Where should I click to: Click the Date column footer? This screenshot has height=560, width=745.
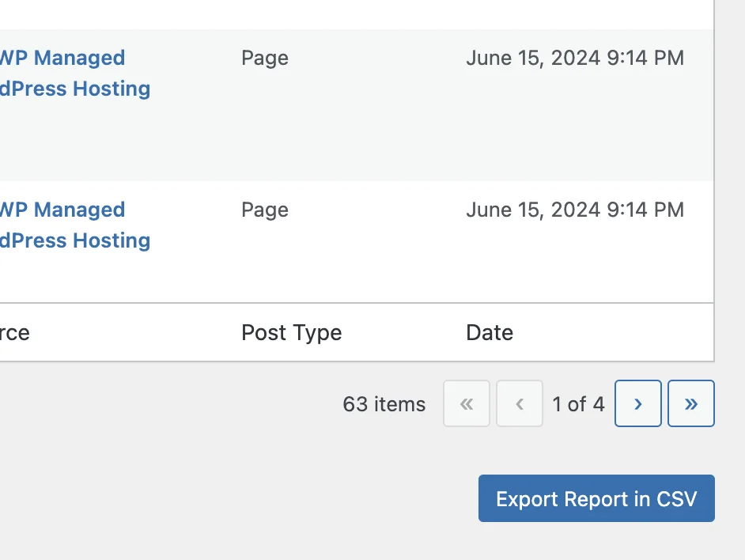click(x=490, y=332)
